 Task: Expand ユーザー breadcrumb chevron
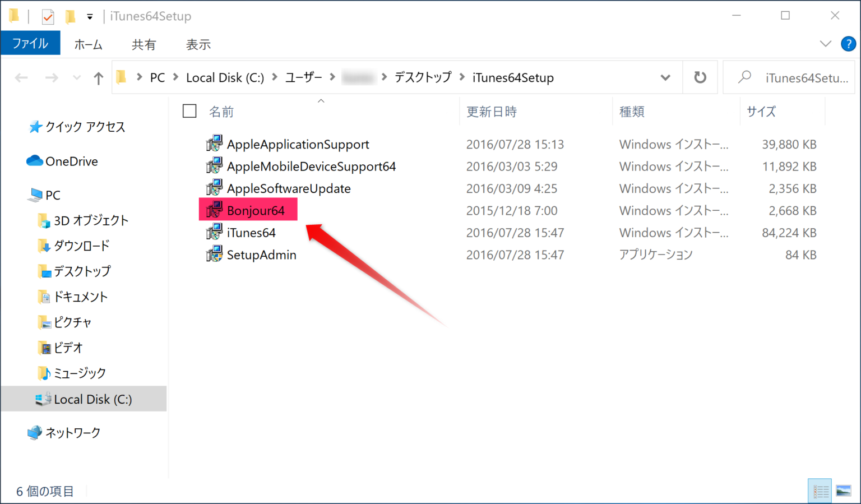(x=332, y=77)
